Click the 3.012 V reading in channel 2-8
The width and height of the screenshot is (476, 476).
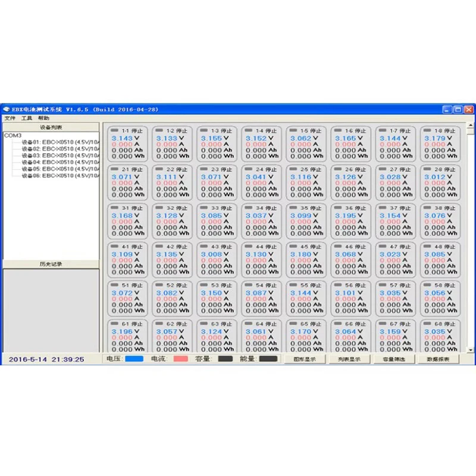pos(439,177)
